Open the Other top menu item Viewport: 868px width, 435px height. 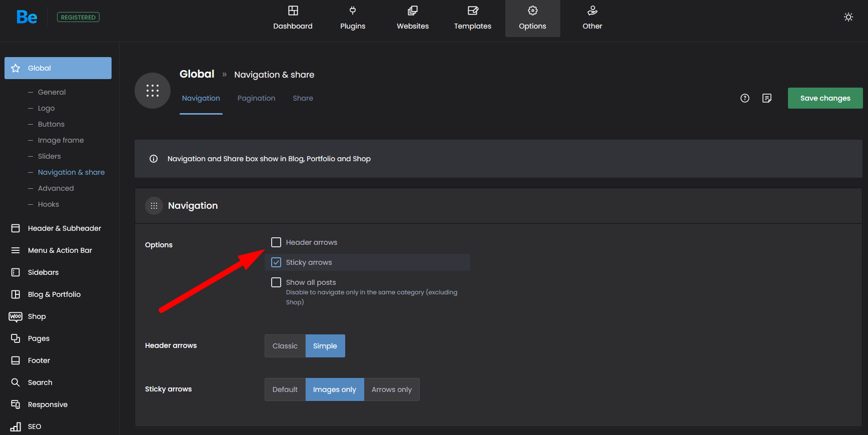592,19
